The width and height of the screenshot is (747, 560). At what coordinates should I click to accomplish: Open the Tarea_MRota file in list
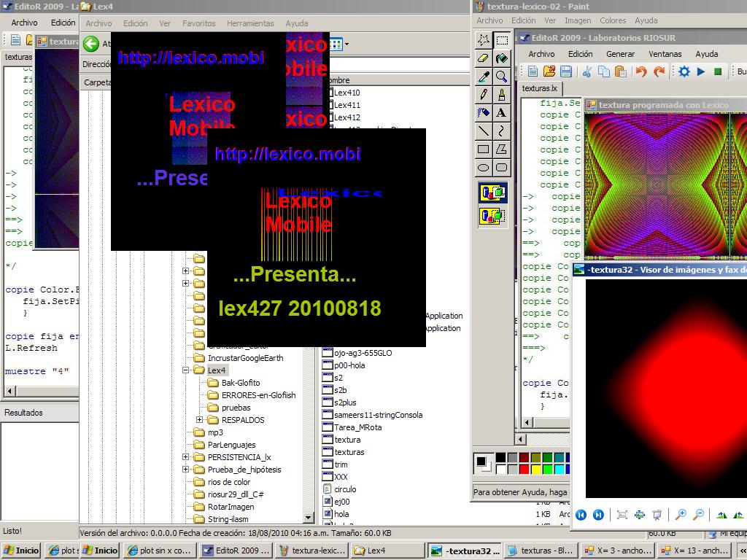pos(357,427)
